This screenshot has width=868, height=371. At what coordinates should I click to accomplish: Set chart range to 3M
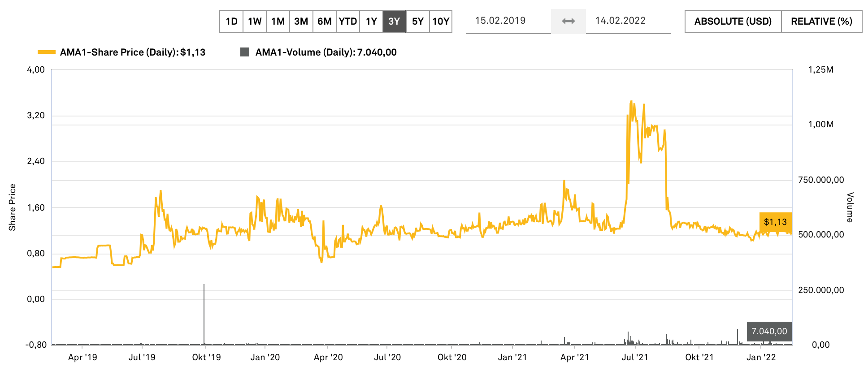click(x=301, y=22)
